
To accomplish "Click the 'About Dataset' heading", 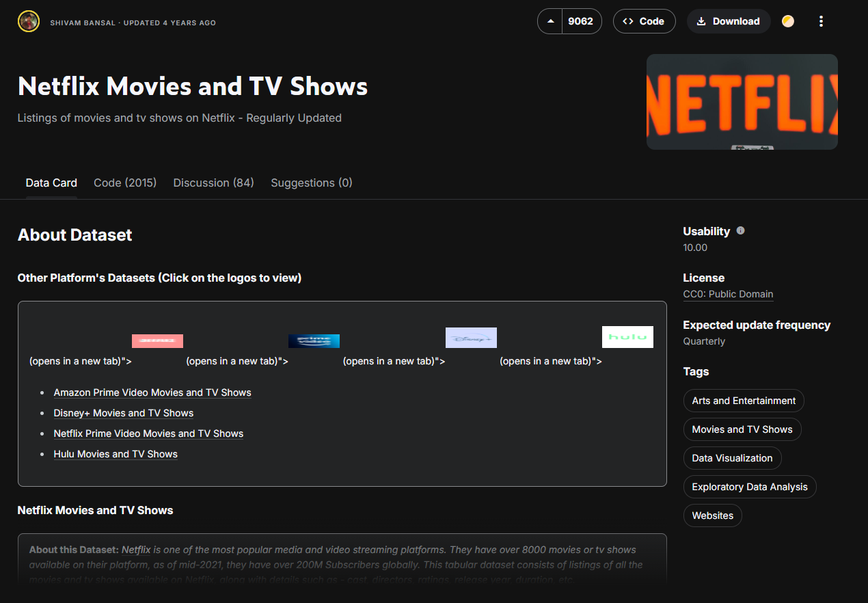I will pyautogui.click(x=75, y=234).
